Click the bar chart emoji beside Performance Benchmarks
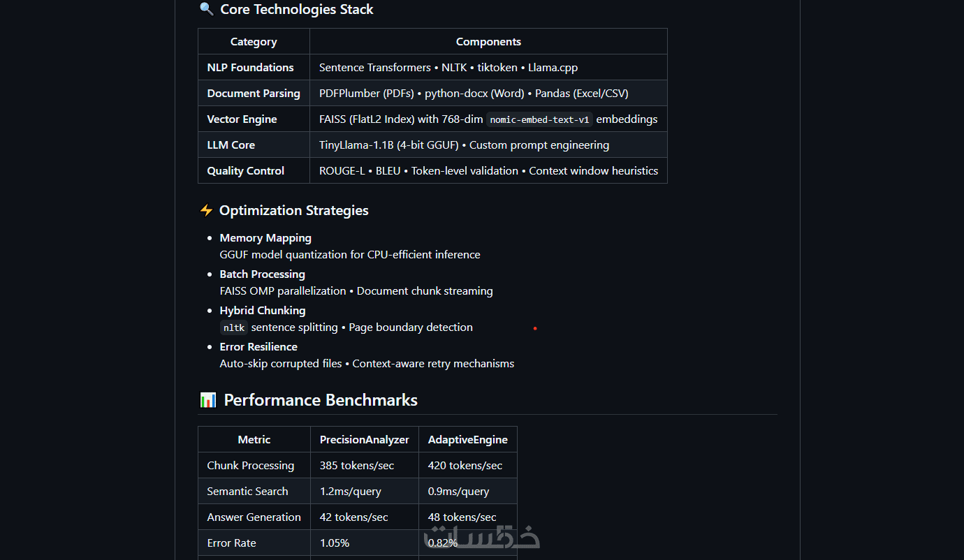Image resolution: width=964 pixels, height=560 pixels. pos(207,400)
